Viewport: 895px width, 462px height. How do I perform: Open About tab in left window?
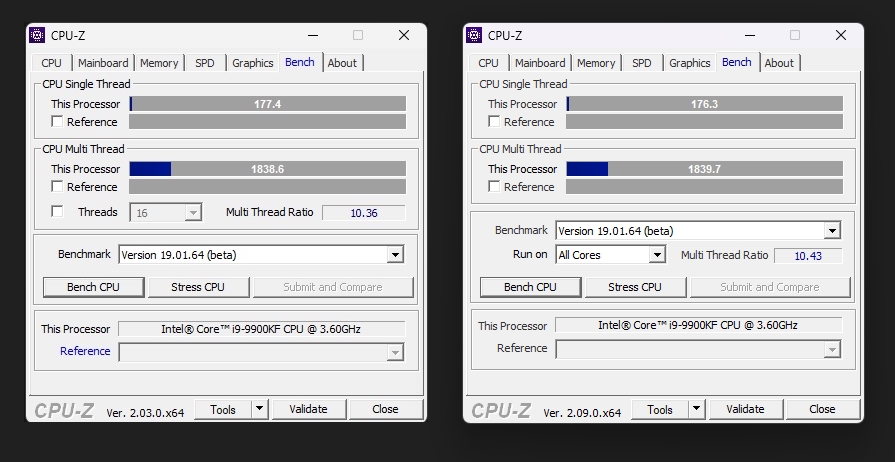coord(342,63)
